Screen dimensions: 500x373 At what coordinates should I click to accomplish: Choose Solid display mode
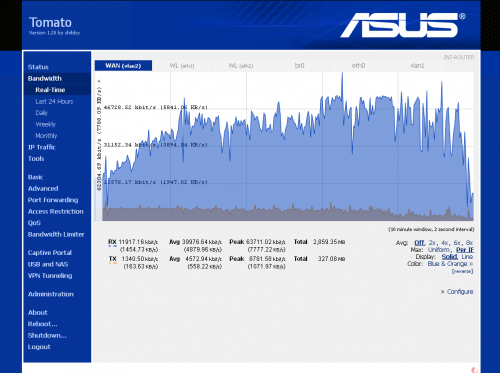[450, 257]
